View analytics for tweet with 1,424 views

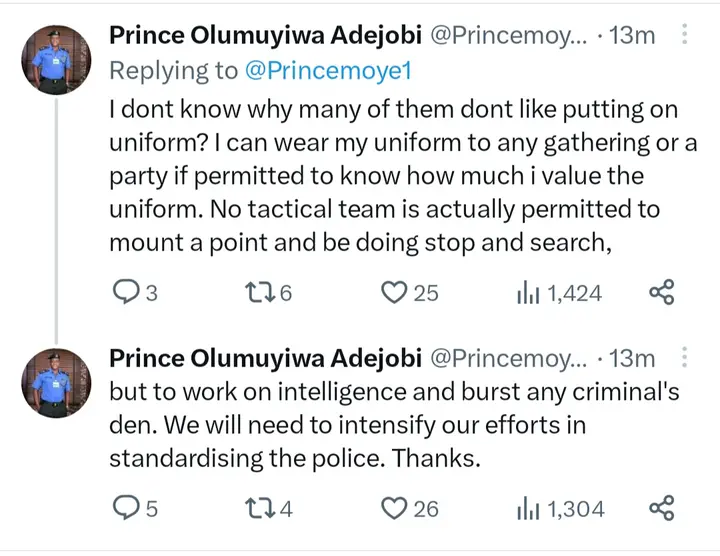pyautogui.click(x=527, y=292)
